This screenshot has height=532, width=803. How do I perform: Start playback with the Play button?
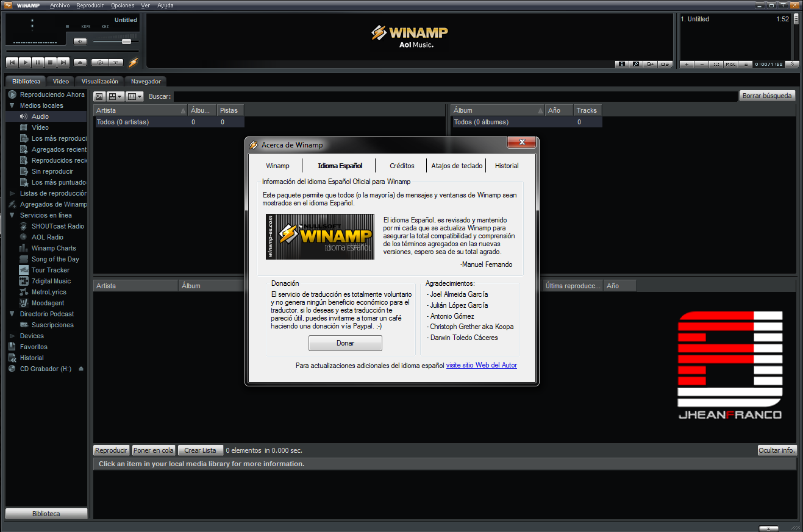click(x=25, y=62)
